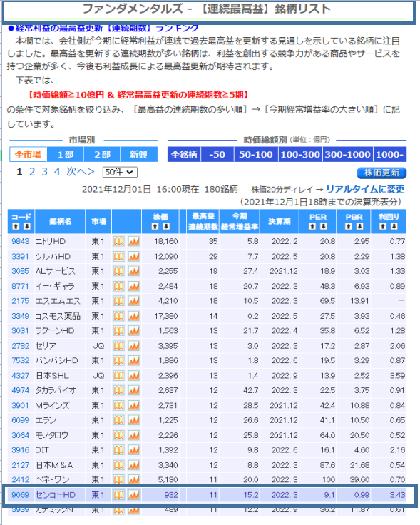The image size is (420, 525).
Task: Go to page 3 of results
Action: click(x=44, y=172)
